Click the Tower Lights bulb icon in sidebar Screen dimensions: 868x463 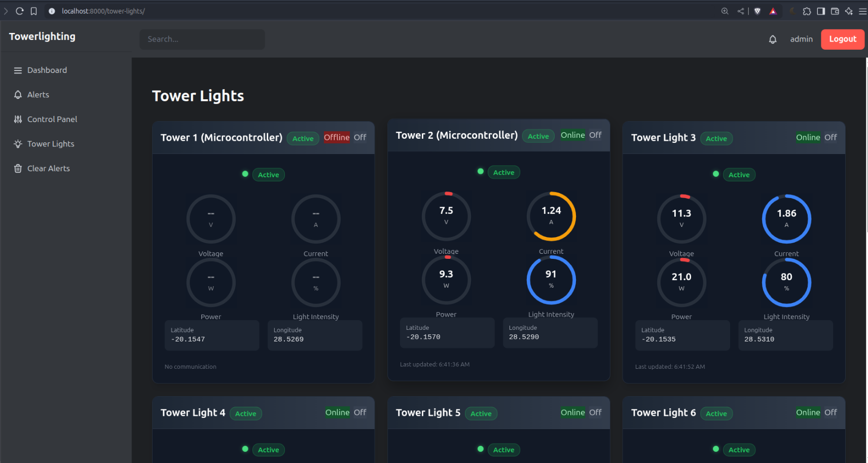coord(18,144)
